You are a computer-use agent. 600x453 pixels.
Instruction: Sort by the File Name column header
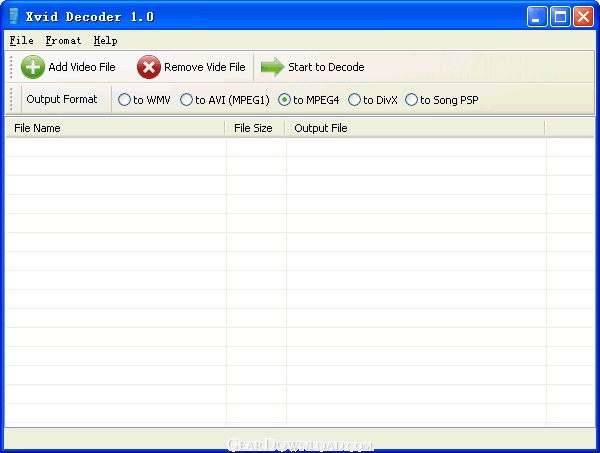(x=115, y=128)
